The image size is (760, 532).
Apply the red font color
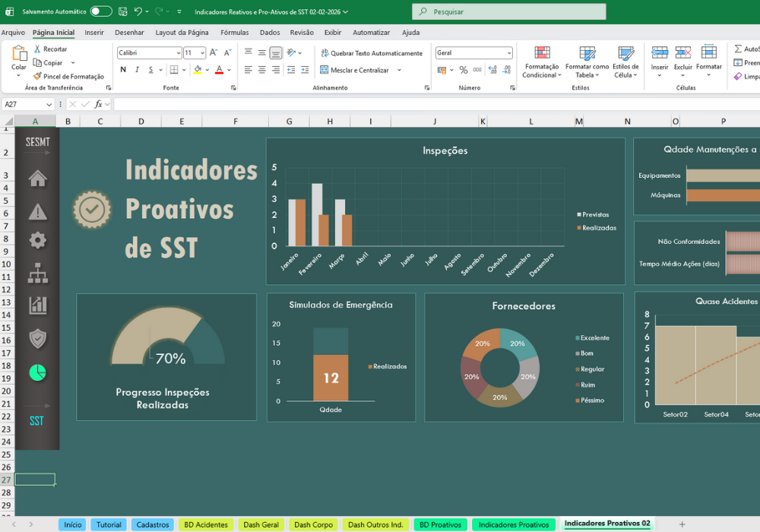(x=219, y=70)
